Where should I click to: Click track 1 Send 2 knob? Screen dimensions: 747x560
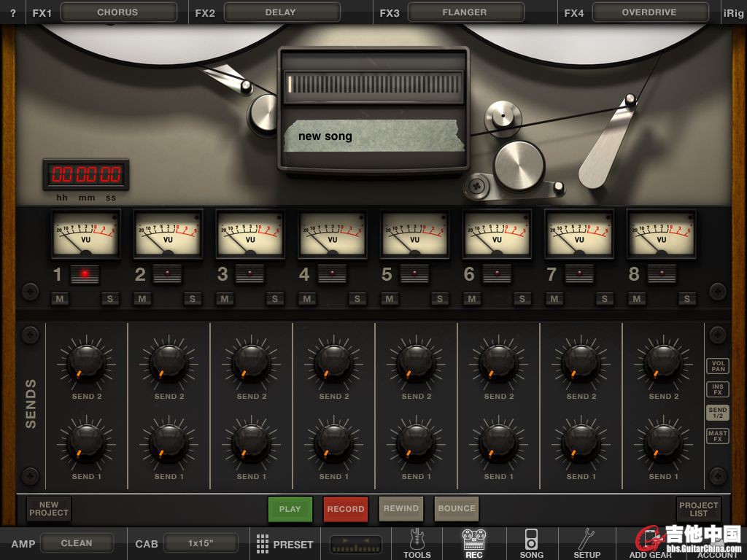(86, 364)
